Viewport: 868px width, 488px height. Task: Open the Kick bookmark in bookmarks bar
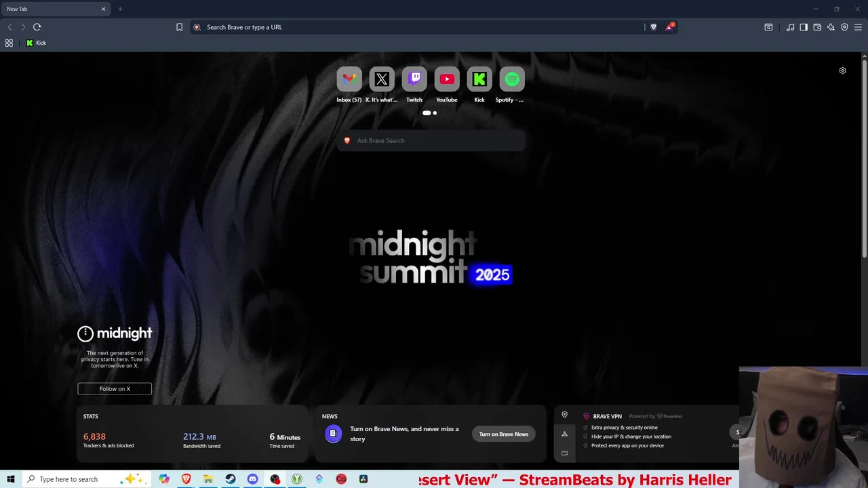[36, 43]
